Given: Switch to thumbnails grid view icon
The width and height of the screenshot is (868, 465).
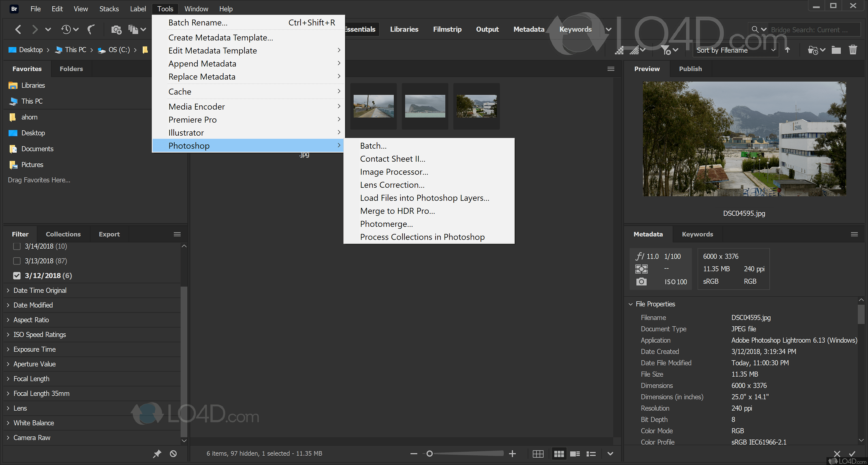Looking at the screenshot, I should [559, 454].
